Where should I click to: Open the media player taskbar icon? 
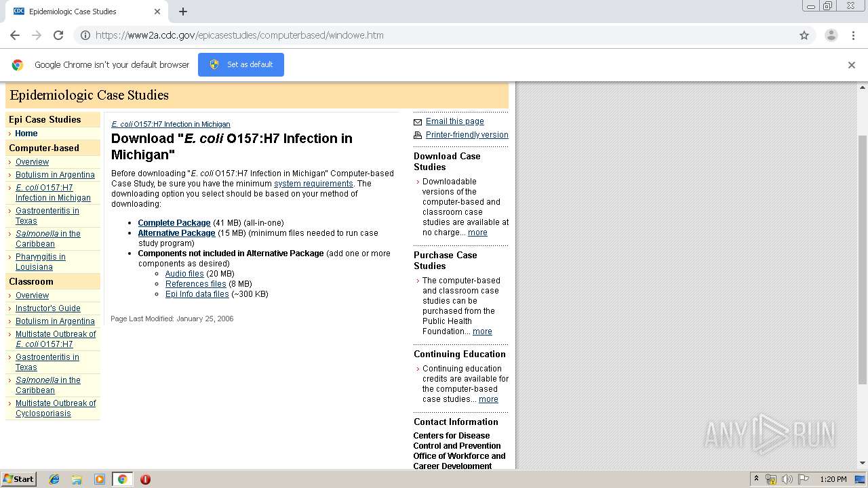pyautogui.click(x=100, y=479)
